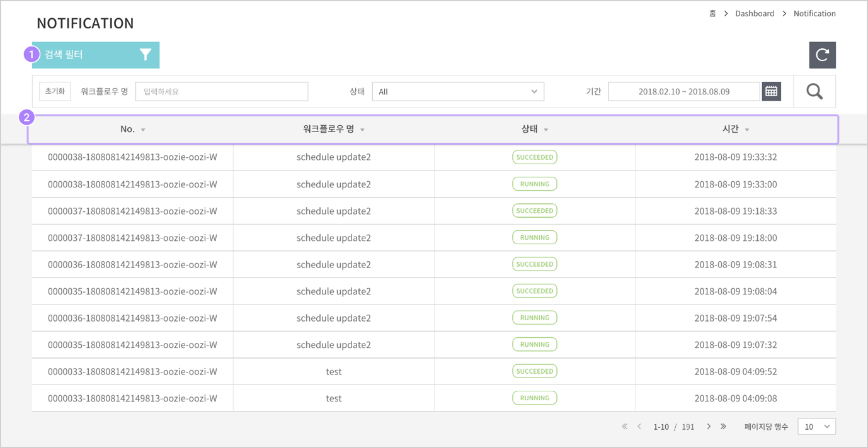Click RUNNING badge at 19:07:32 row

tap(535, 344)
